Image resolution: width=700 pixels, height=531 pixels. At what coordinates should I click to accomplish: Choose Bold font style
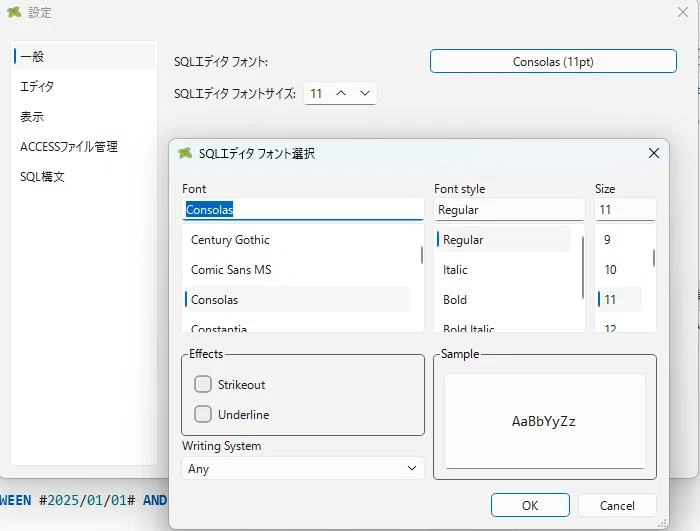click(503, 300)
